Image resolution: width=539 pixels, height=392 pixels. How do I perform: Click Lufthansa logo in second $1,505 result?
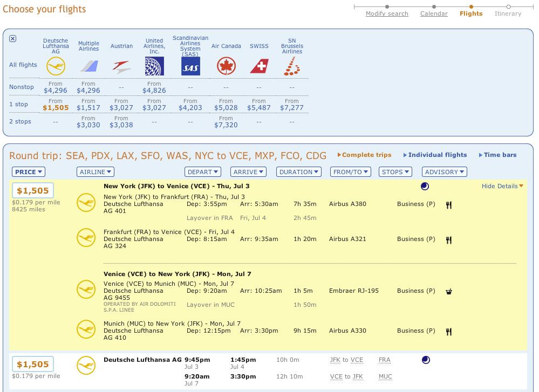[x=86, y=365]
